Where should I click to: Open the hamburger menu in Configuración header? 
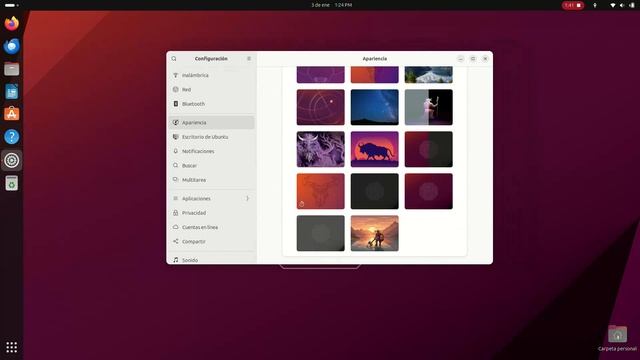click(x=249, y=59)
